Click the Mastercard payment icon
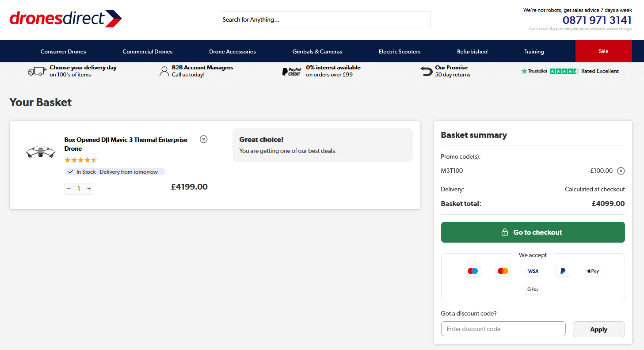The height and width of the screenshot is (350, 644). (503, 271)
